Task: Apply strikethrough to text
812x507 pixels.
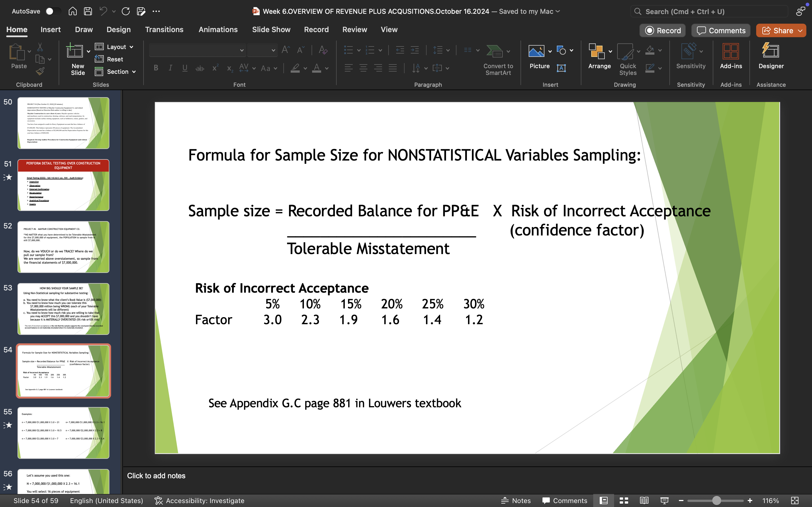Action: 200,68
